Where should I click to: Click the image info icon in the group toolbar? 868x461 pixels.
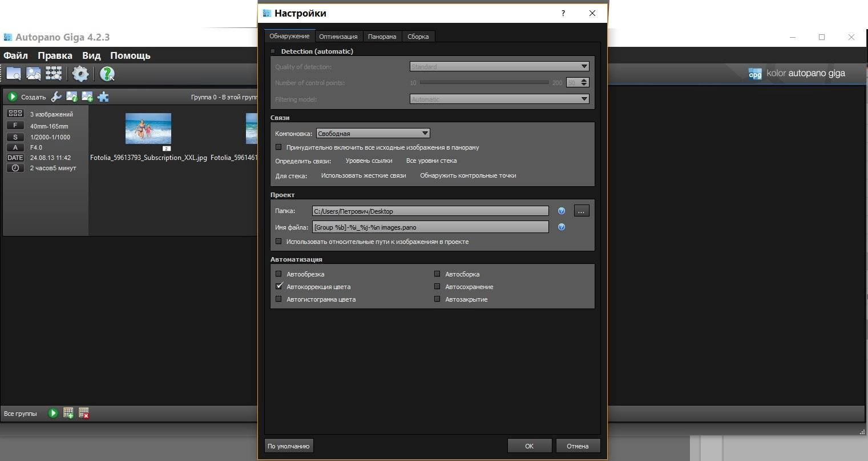tap(72, 97)
